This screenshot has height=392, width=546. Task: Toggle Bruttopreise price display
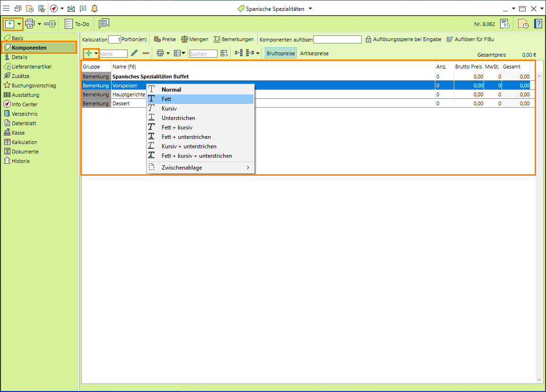[281, 53]
